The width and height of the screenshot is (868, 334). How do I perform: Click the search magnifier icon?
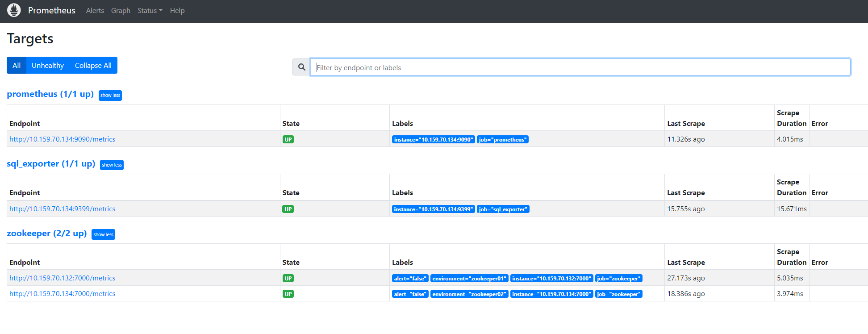click(x=302, y=67)
